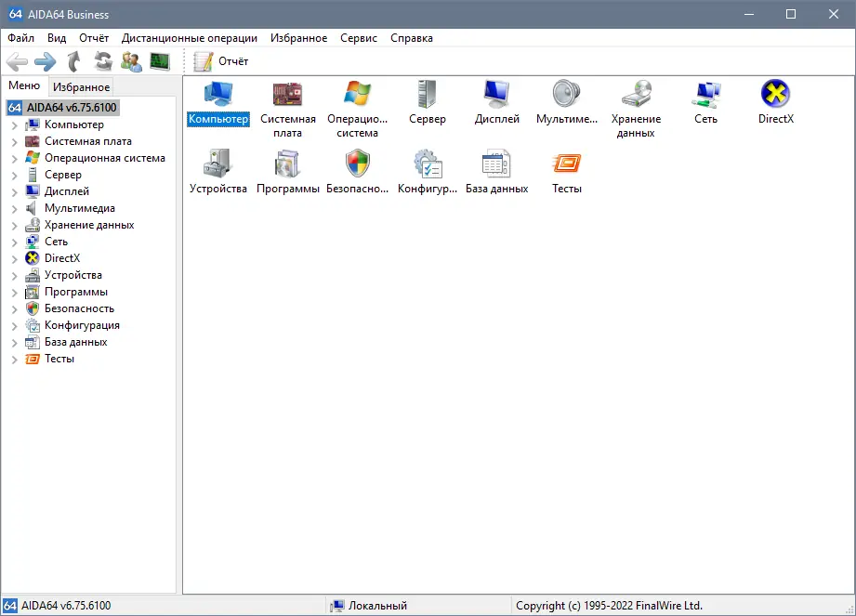856x616 pixels.
Task: Click the back navigation arrow in toolbar
Action: [x=18, y=61]
